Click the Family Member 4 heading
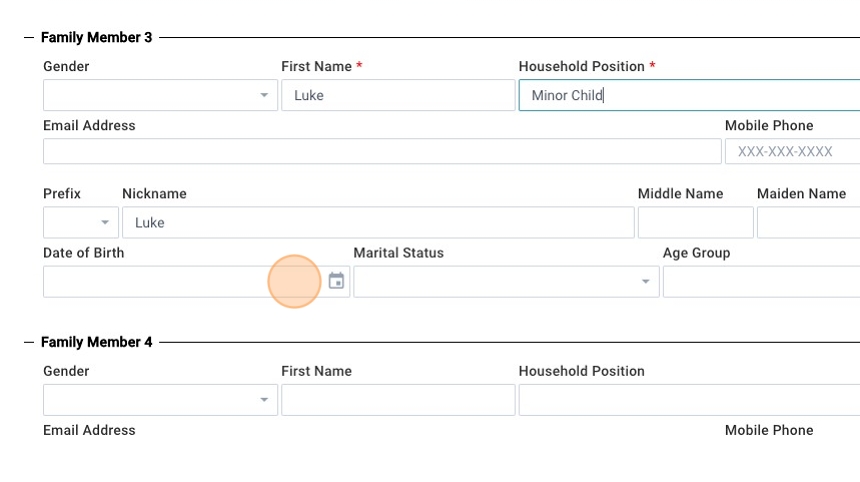 click(96, 342)
